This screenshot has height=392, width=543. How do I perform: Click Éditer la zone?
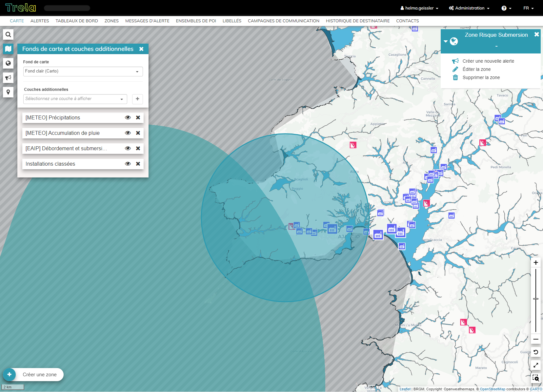476,69
